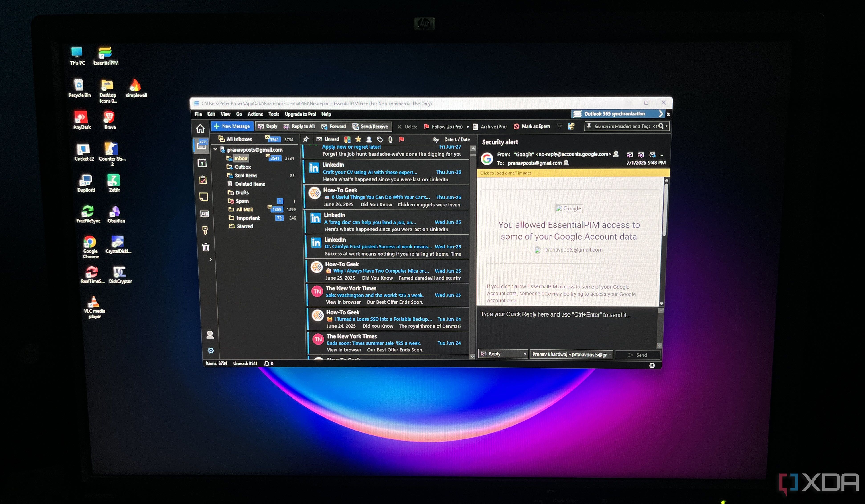Open the EssentialPIM desktop shortcut
Screen dimensions: 865x504
106,56
